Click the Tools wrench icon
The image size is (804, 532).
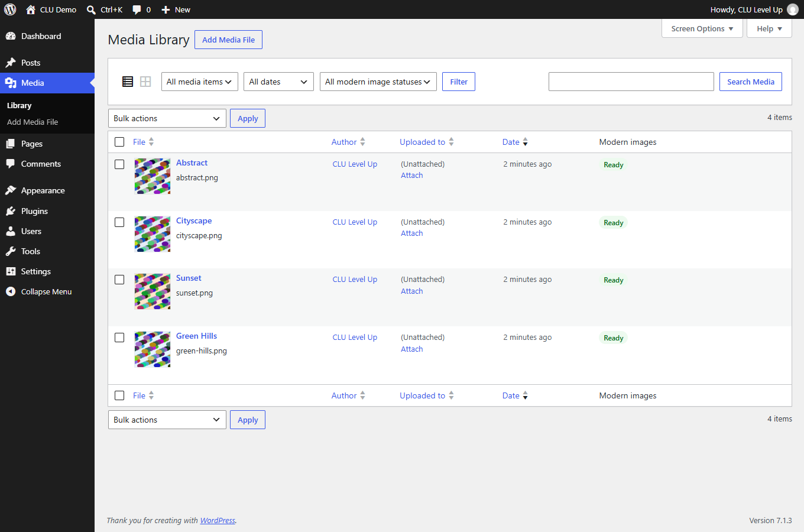click(x=11, y=251)
